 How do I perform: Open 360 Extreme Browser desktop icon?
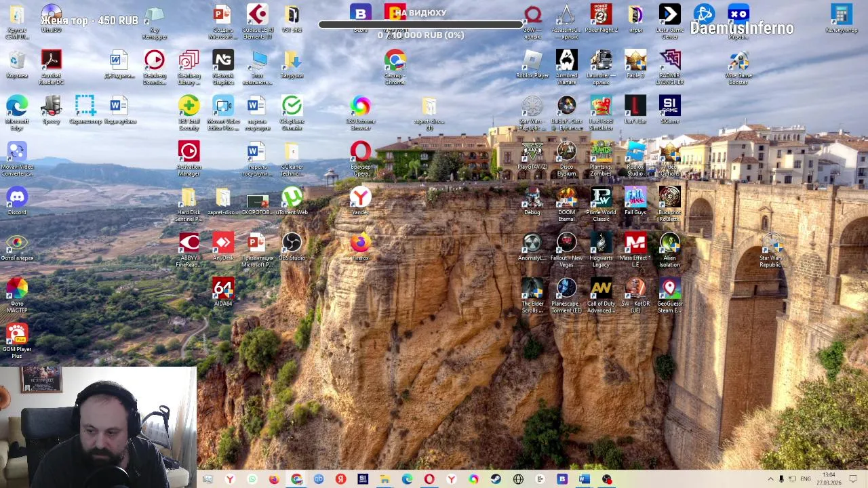point(361,113)
